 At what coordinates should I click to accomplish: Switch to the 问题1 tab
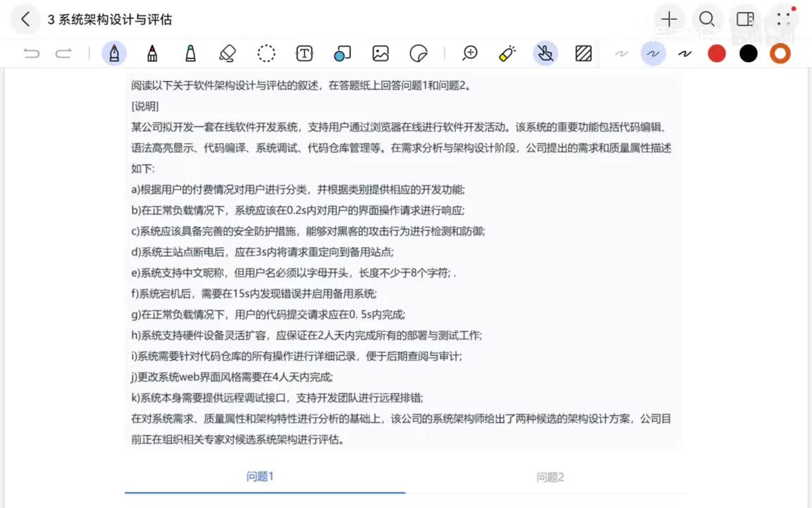260,476
